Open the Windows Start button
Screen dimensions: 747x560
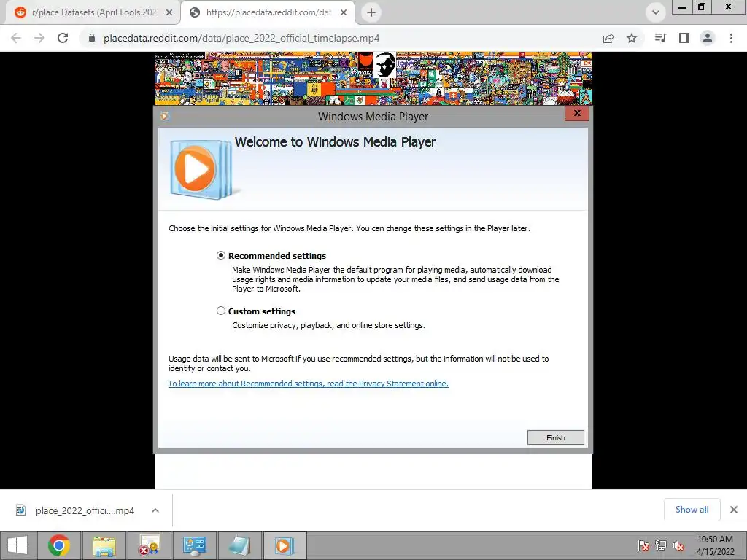click(x=18, y=545)
